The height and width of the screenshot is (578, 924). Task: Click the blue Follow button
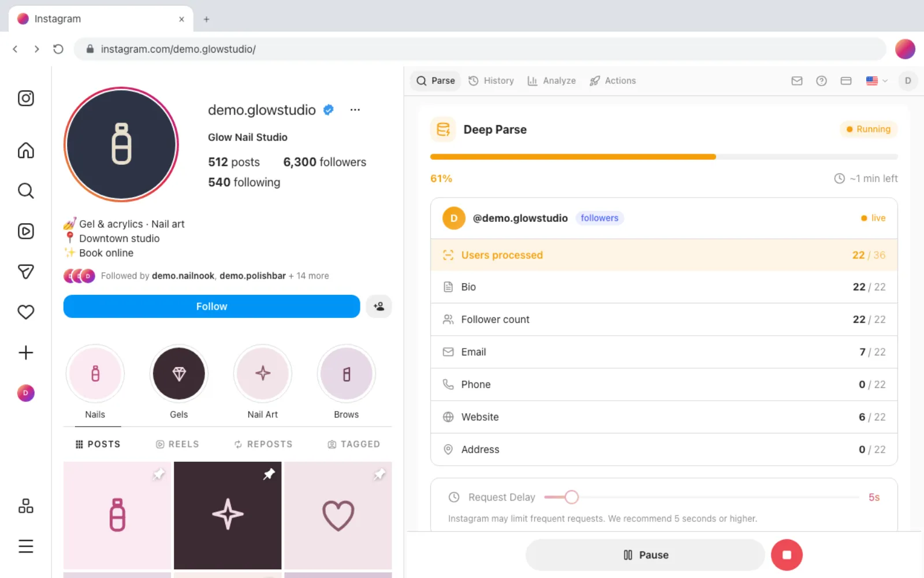pos(211,306)
